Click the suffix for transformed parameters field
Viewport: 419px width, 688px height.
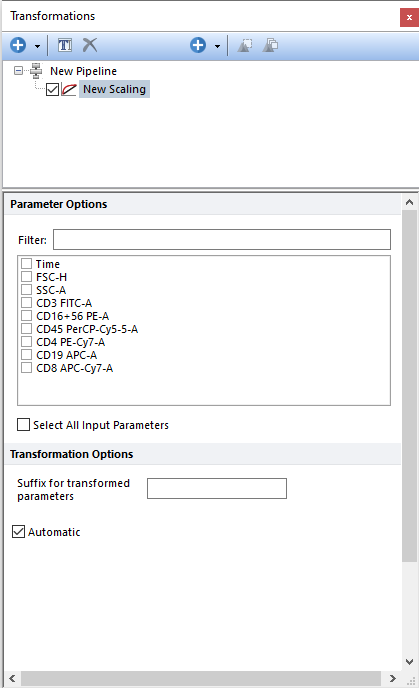[x=217, y=488]
